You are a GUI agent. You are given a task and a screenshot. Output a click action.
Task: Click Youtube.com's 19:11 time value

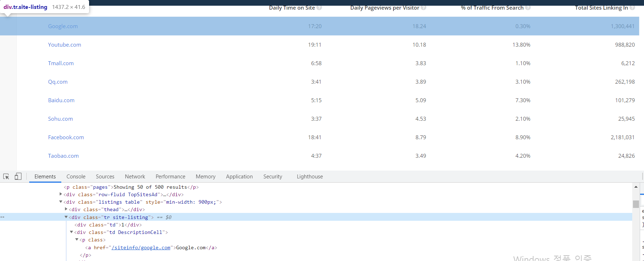tap(315, 45)
